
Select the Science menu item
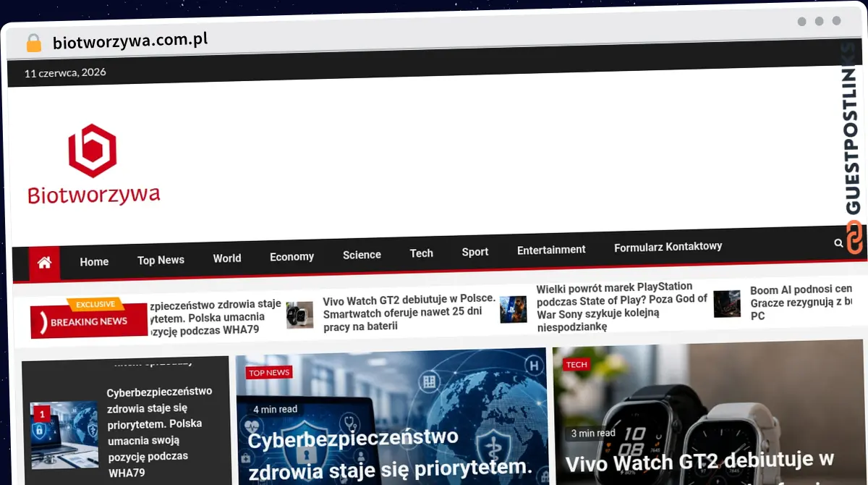click(362, 255)
